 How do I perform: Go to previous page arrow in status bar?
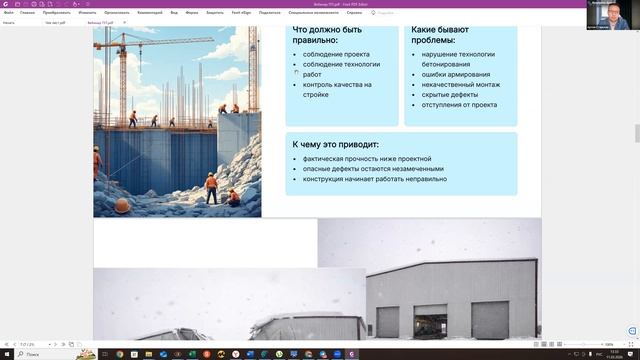point(15,344)
